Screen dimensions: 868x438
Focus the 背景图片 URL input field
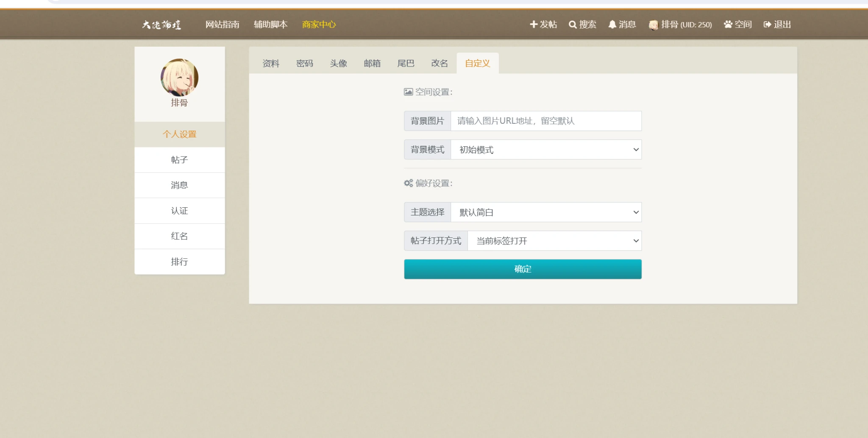[545, 121]
